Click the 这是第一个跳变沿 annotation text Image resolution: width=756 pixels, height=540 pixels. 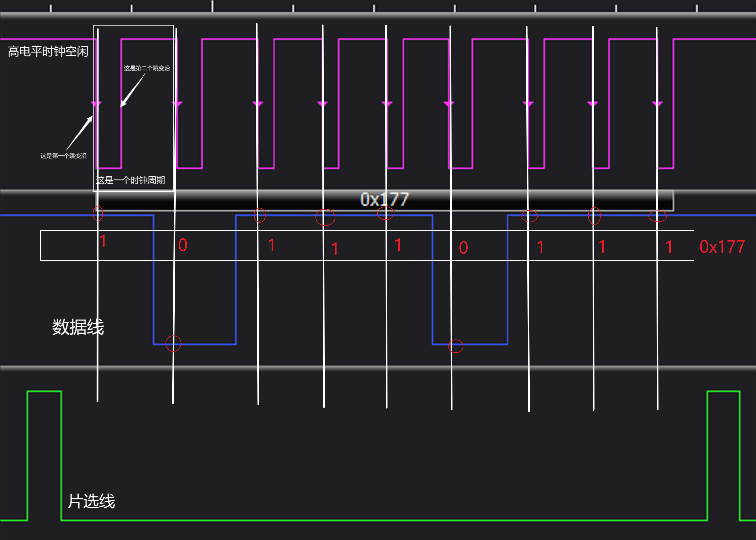(63, 156)
